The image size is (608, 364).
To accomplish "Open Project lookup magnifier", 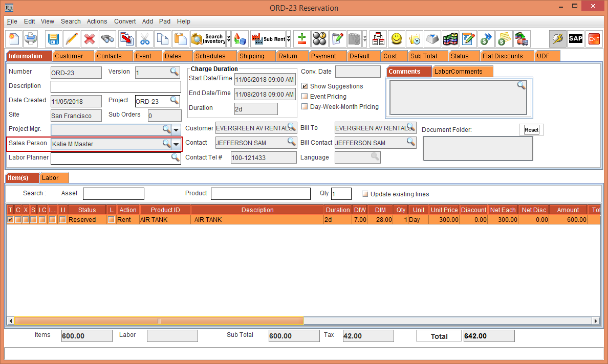I will pos(175,100).
